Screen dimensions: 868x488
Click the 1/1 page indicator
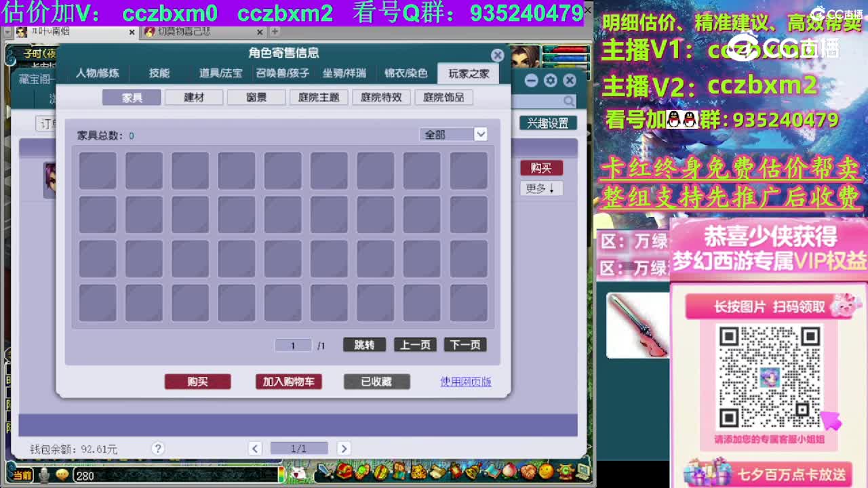pos(299,448)
